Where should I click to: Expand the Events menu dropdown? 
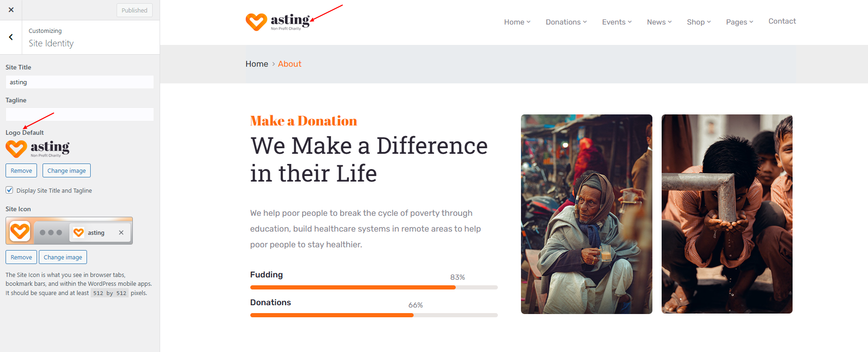tap(616, 22)
